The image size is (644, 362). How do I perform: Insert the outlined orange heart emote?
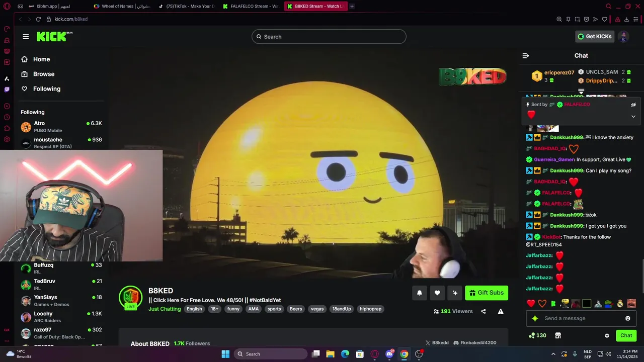542,303
